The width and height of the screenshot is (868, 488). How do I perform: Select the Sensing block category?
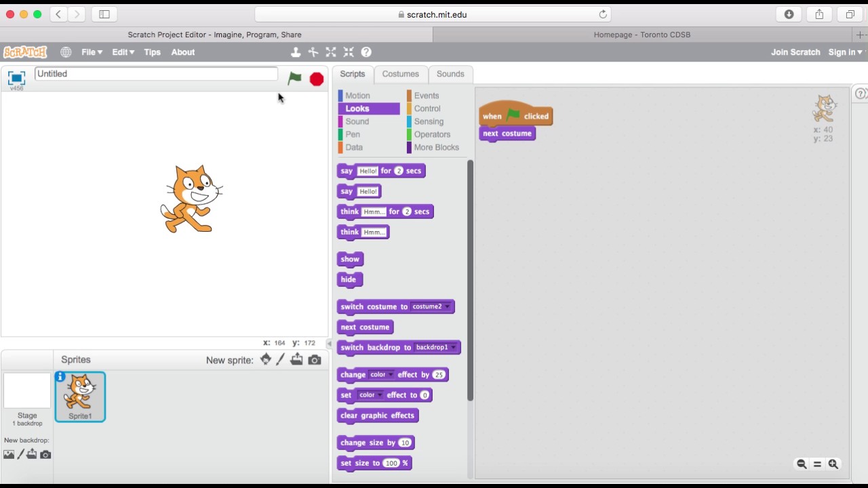(429, 121)
